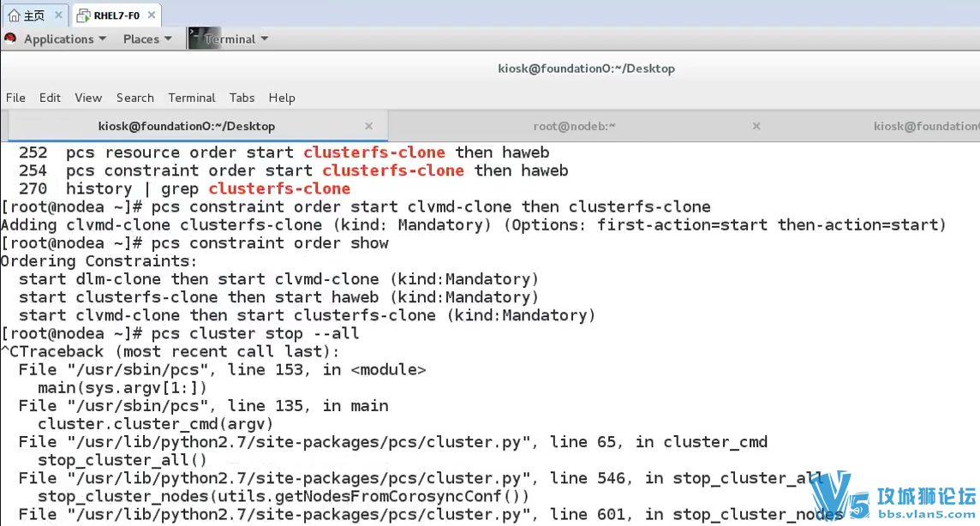This screenshot has width=980, height=526.
Task: Open the Terminal menu in the menu bar
Action: click(x=191, y=98)
